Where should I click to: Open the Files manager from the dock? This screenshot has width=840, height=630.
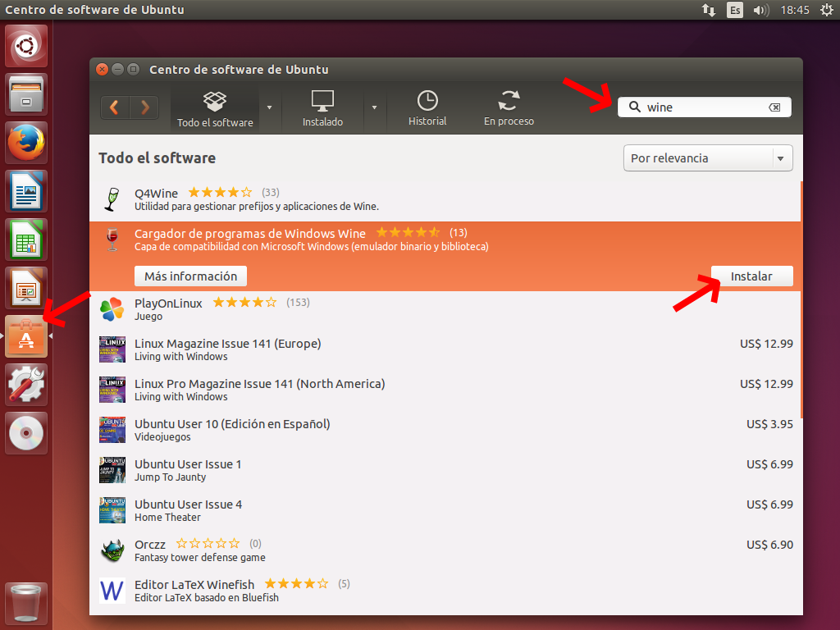click(26, 94)
